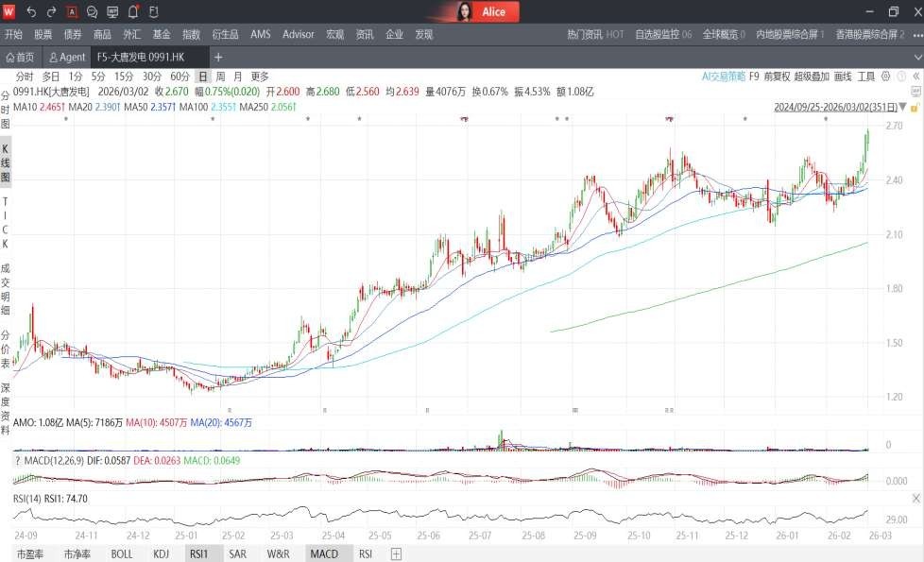The image size is (924, 562).
Task: Open the chat message bubble icon
Action: click(x=92, y=12)
